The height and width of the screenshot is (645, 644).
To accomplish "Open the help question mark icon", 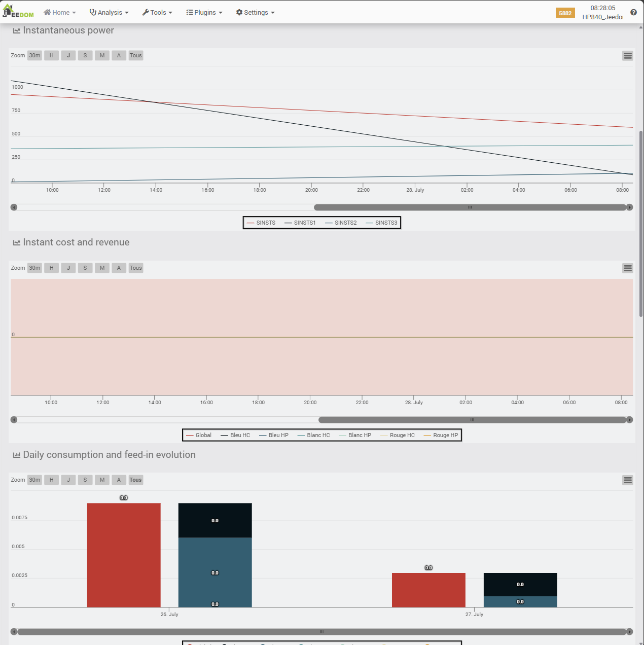I will [x=633, y=13].
